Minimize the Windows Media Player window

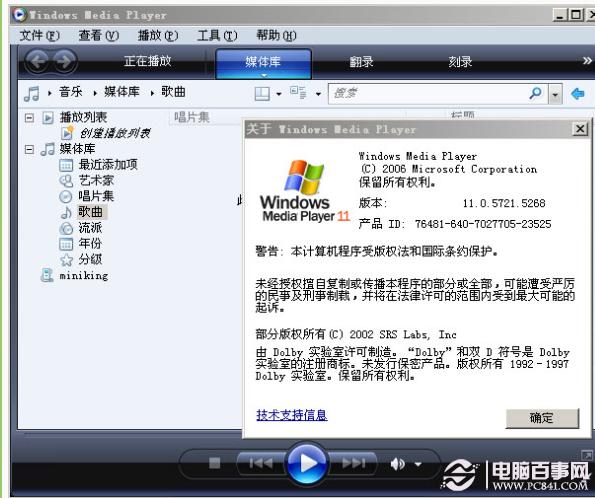click(560, 15)
